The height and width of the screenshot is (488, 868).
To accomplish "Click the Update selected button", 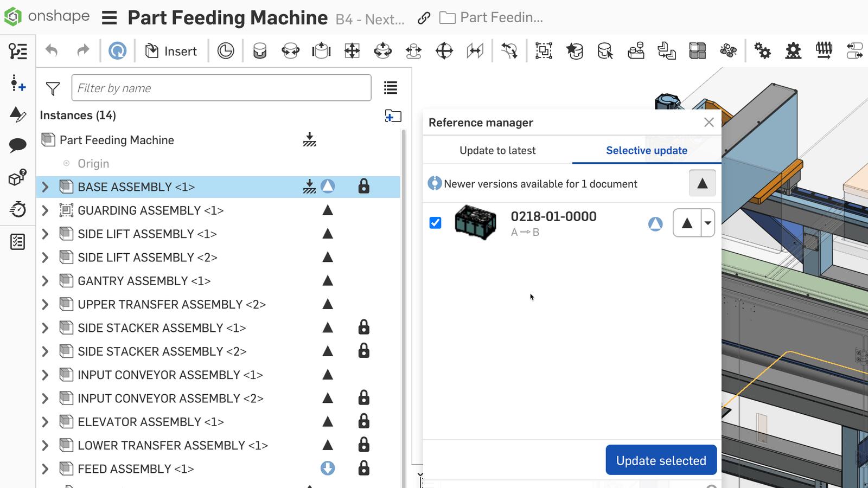I will pos(661,460).
